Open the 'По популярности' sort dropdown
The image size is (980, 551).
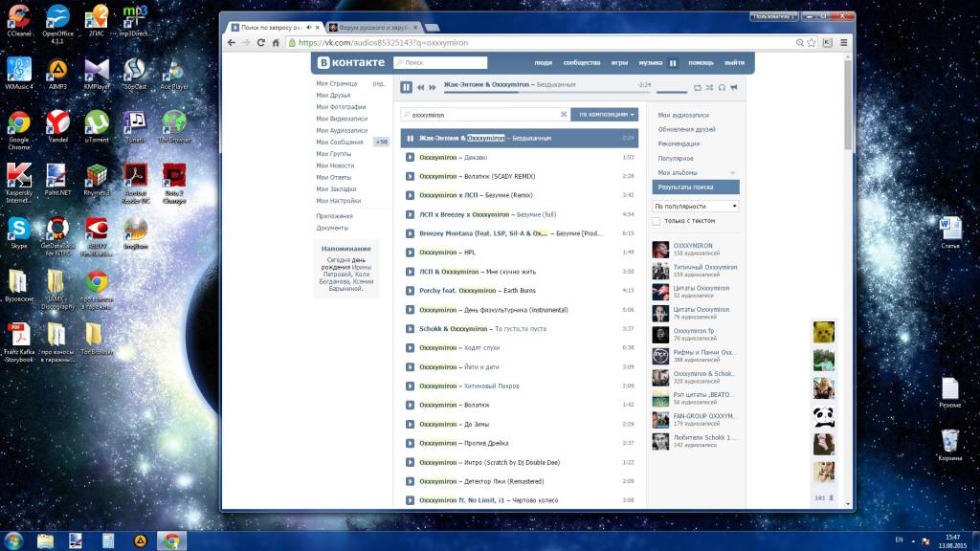[x=696, y=207]
